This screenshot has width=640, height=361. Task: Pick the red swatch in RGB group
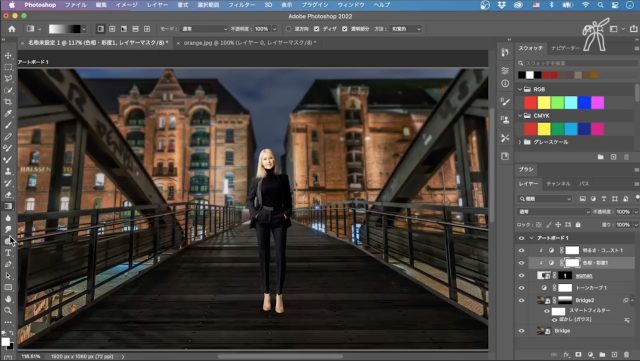tap(531, 103)
